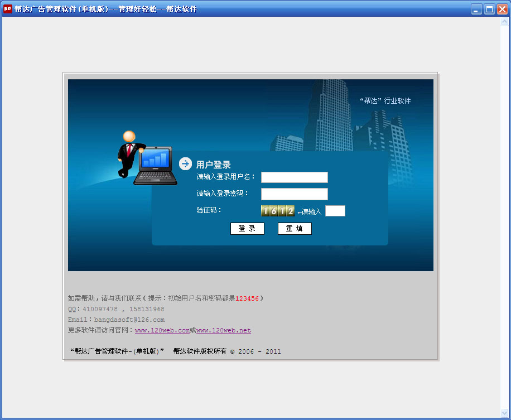
Task: Click the 用户登录 heading text
Action: click(x=214, y=165)
